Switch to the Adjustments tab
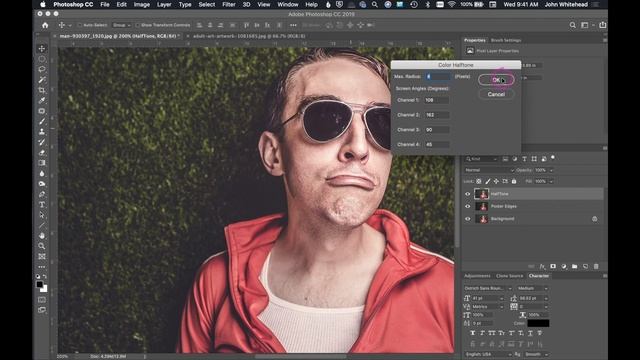The image size is (640, 360). 477,276
